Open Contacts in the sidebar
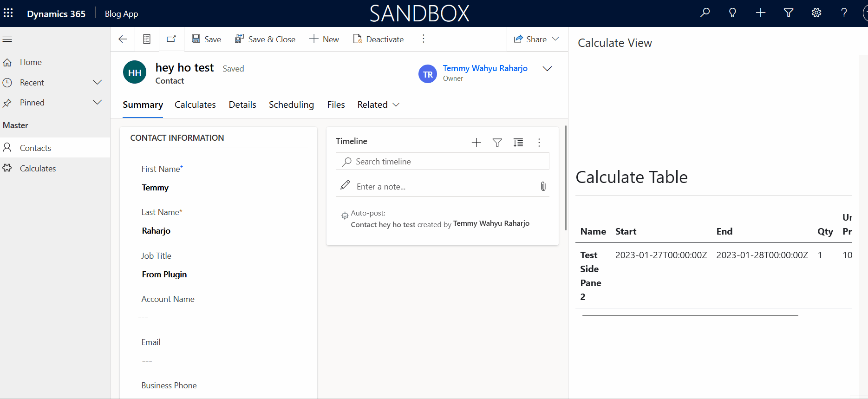Screen dimensions: 868x399 coord(55,148)
